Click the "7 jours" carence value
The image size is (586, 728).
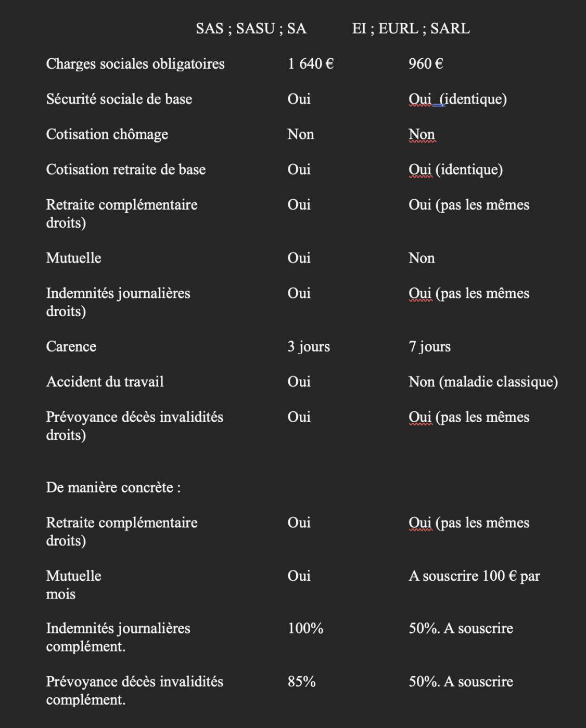(429, 347)
